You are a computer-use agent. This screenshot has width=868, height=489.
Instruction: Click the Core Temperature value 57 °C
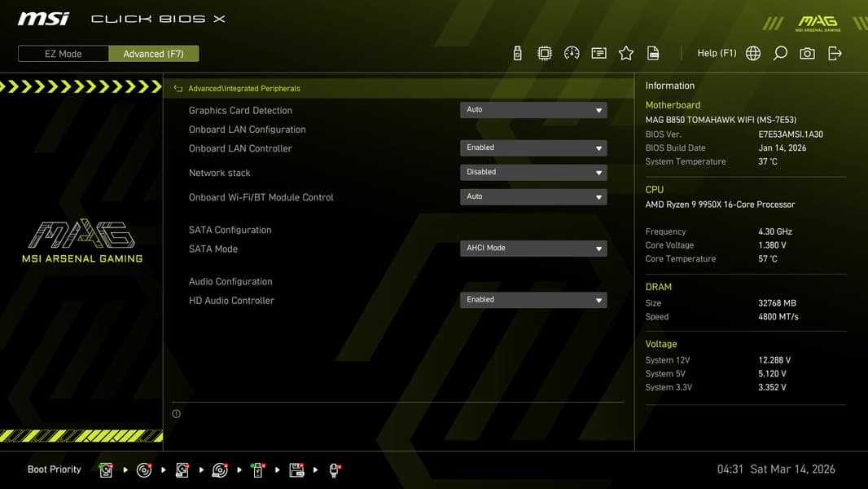point(768,258)
